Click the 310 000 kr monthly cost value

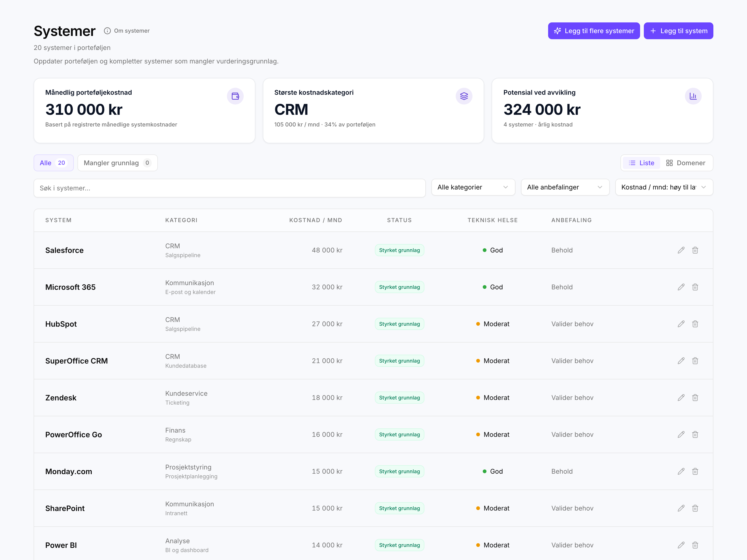coord(84,109)
